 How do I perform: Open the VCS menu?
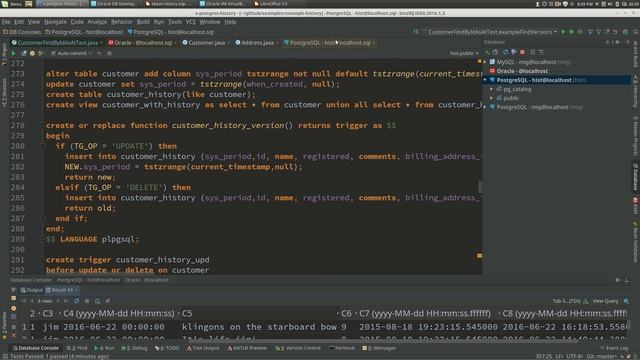click(191, 22)
